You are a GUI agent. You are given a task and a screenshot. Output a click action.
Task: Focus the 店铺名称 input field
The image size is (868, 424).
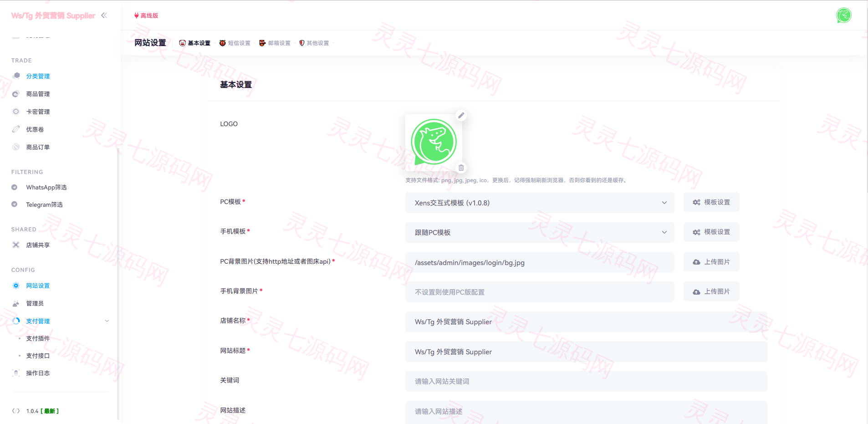coord(586,322)
